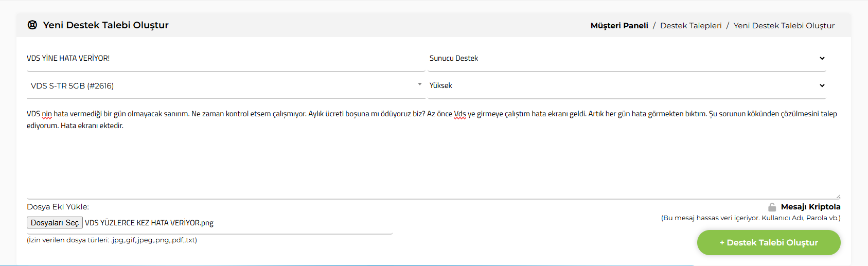Submit with the green Destek Talebi Oluştur button

pos(769,242)
